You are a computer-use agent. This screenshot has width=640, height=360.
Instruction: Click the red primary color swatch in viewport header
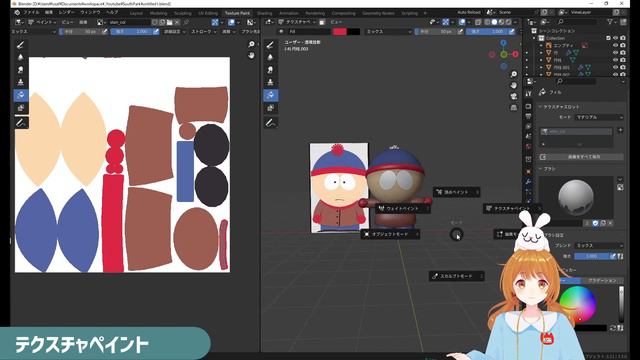click(x=340, y=31)
